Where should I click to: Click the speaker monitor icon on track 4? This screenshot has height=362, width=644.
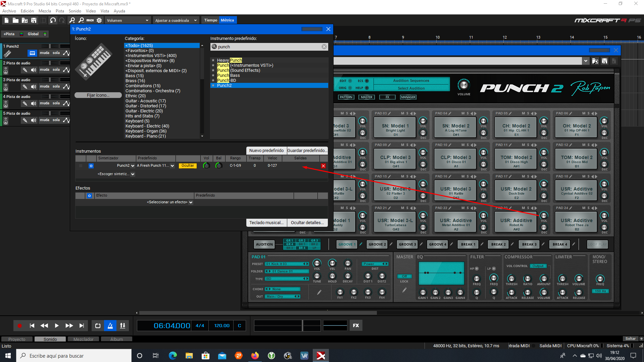[x=33, y=103]
